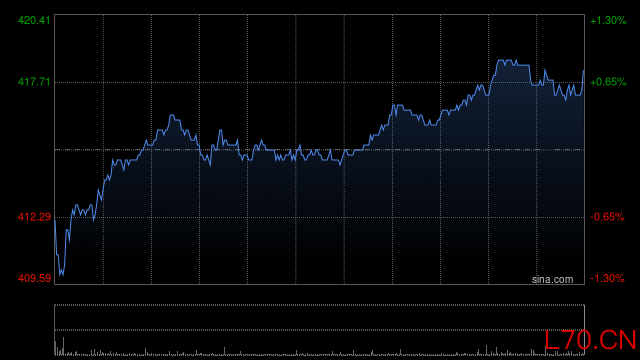Image resolution: width=640 pixels, height=360 pixels.
Task: Click the -1.30% percentage label
Action: tap(607, 278)
